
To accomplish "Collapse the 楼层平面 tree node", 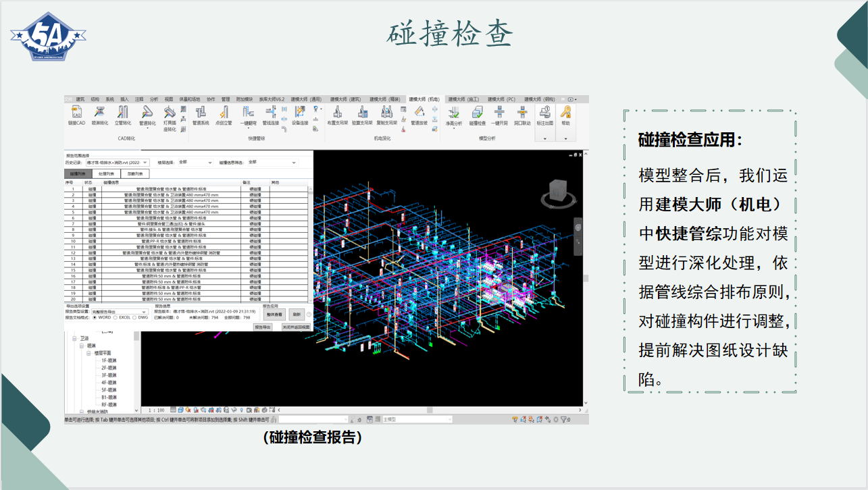I will [88, 353].
